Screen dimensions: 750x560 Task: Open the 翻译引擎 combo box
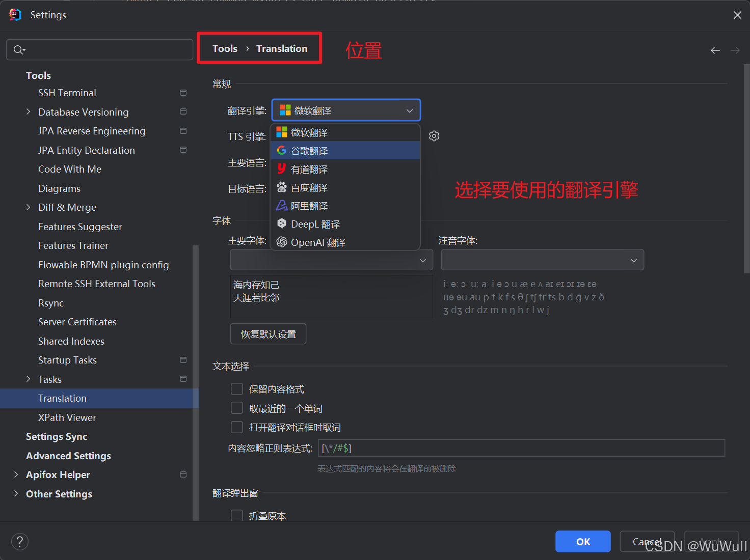346,110
